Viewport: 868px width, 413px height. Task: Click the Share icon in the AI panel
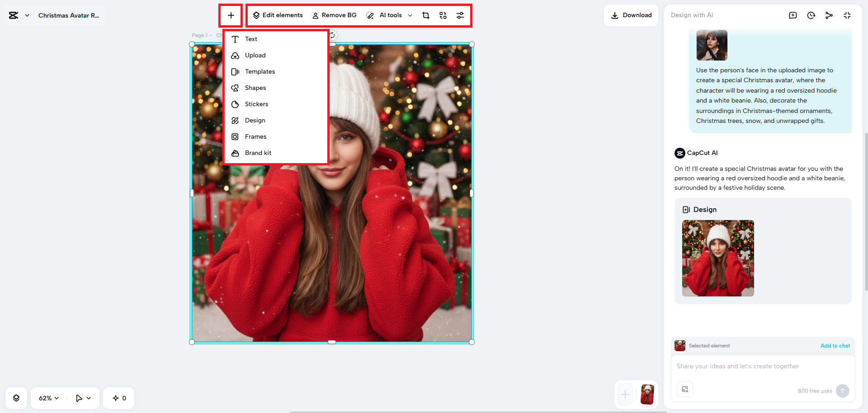click(829, 15)
